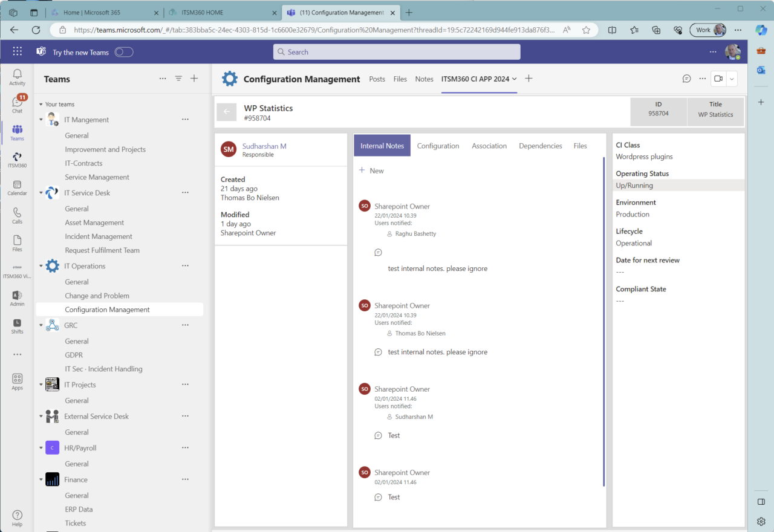The image size is (774, 532).
Task: Filter the teams list
Action: click(x=178, y=79)
